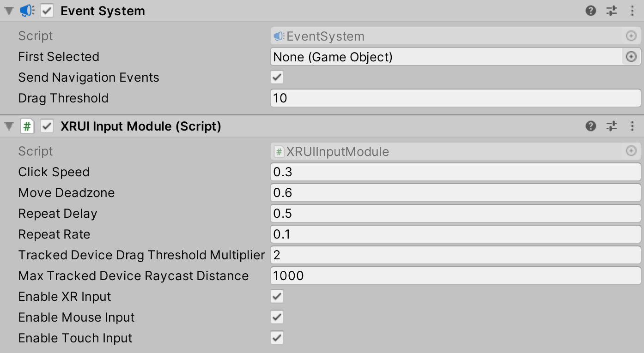Toggle Enable XR Input off
Viewport: 644px width, 353px height.
coord(276,296)
